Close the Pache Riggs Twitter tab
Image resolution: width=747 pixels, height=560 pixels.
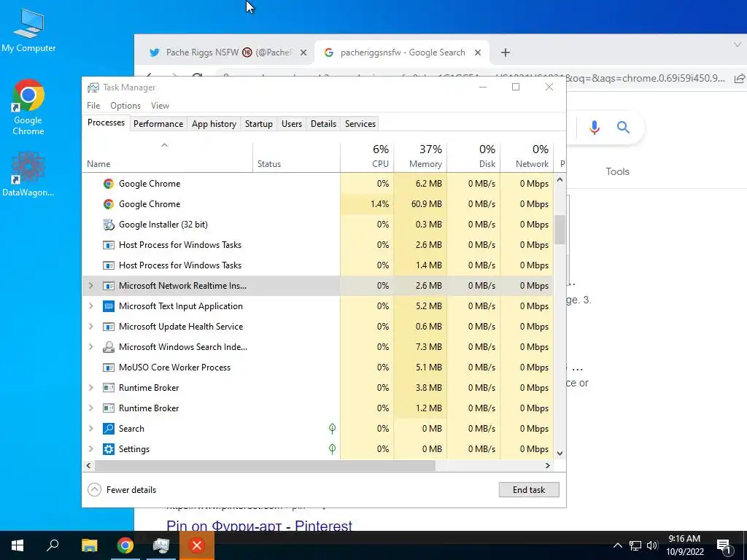pos(303,52)
